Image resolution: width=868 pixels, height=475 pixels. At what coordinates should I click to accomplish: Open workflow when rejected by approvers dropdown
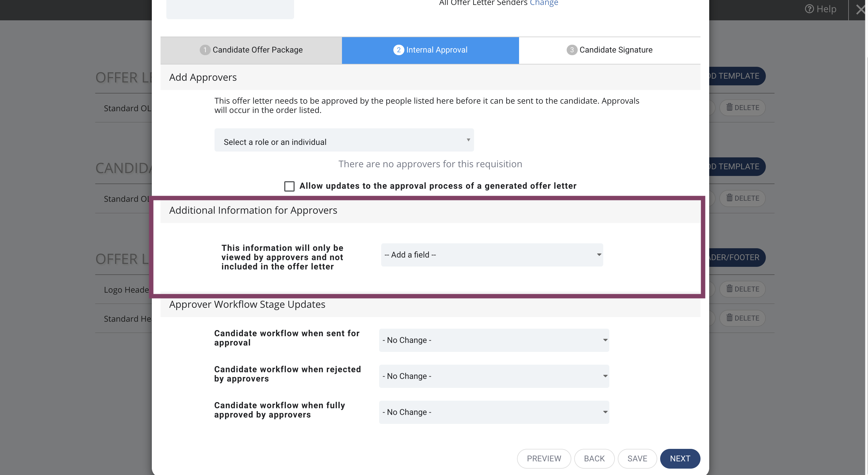[x=494, y=376]
